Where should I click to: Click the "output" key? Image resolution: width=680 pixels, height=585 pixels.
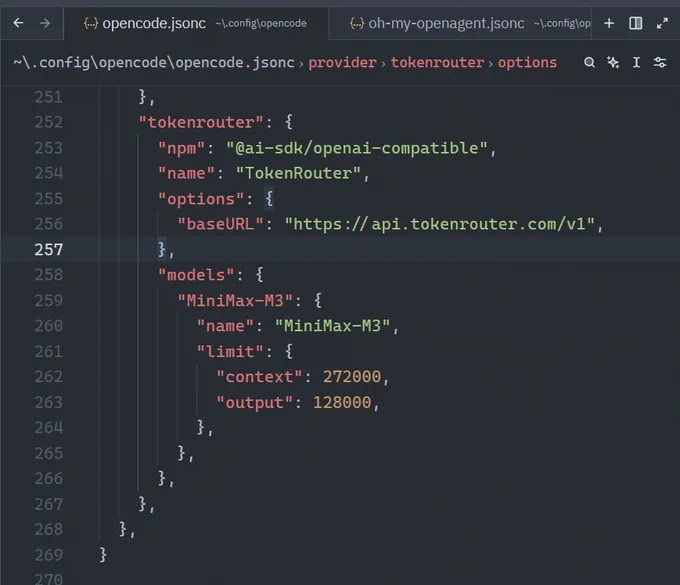255,402
